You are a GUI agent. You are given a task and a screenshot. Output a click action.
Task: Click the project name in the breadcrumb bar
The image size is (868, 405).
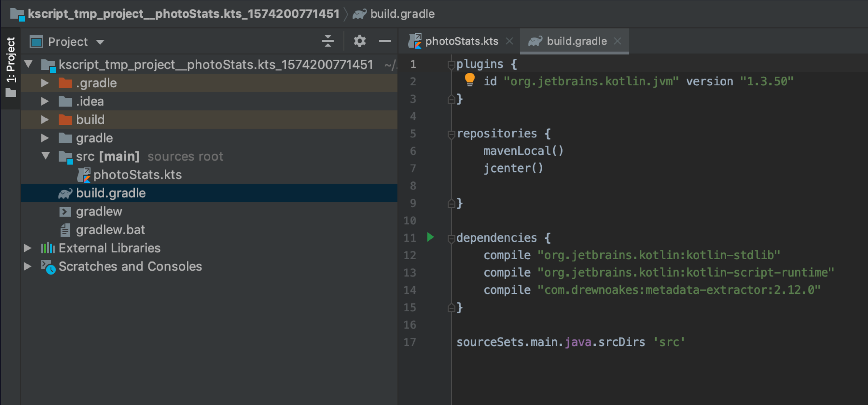tap(183, 14)
